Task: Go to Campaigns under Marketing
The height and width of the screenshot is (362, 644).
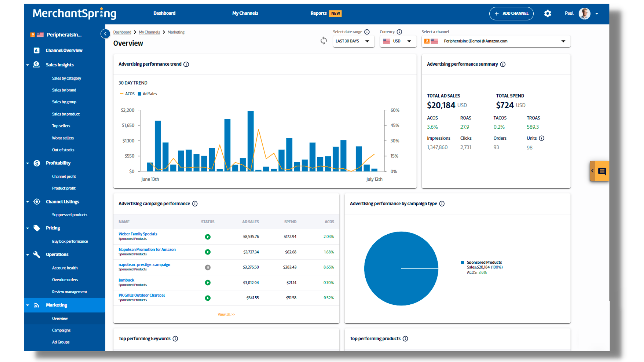Action: click(61, 330)
